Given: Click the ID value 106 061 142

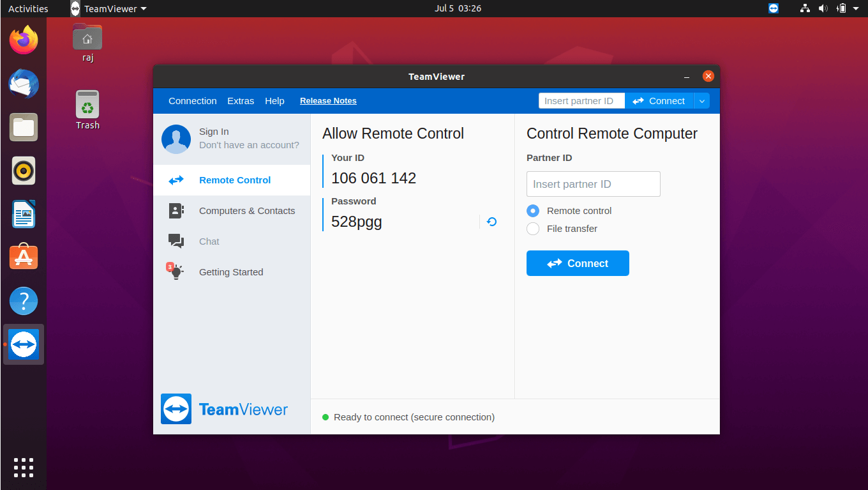Looking at the screenshot, I should [x=373, y=178].
